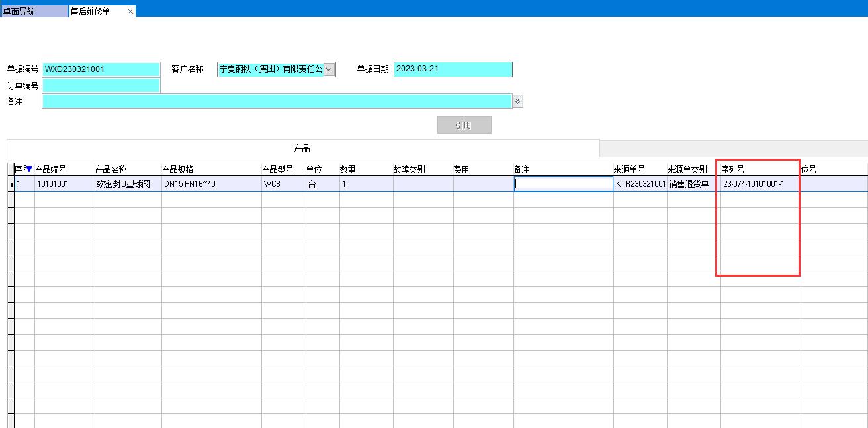Select the 售后维修单 tab

91,11
